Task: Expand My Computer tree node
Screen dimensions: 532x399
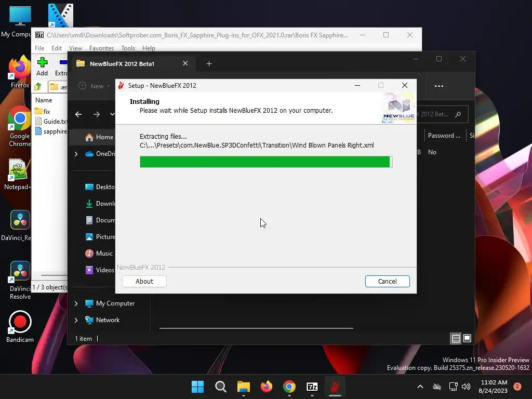Action: click(x=76, y=303)
